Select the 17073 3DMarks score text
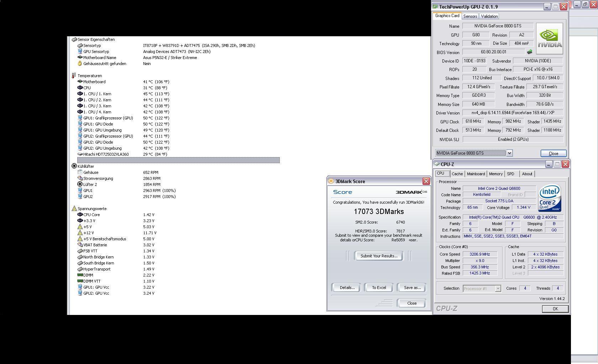This screenshot has height=364, width=598. (379, 212)
